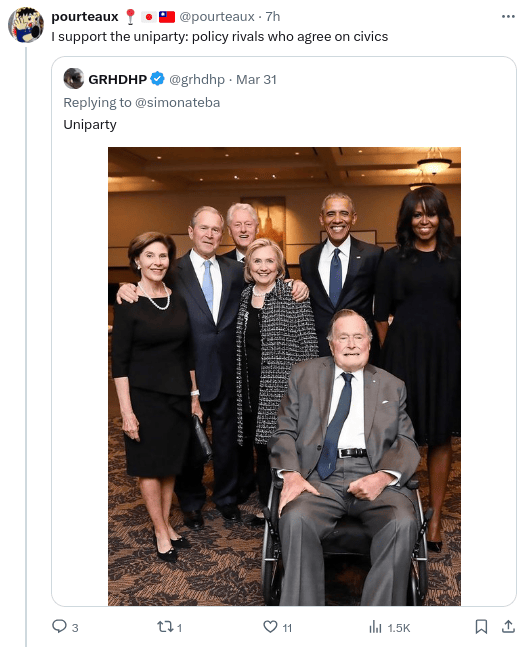The image size is (528, 647).
Task: Open the pourteaux display name link
Action: [85, 17]
